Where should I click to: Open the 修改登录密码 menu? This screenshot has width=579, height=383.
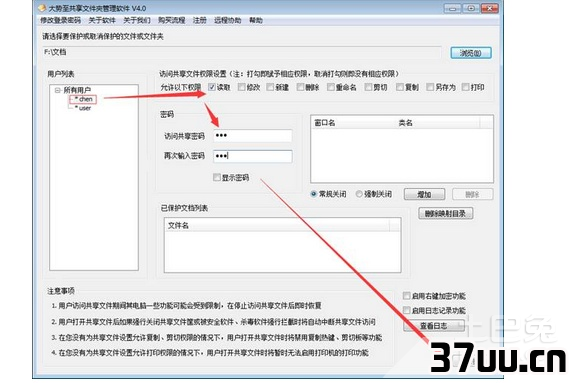pos(61,20)
